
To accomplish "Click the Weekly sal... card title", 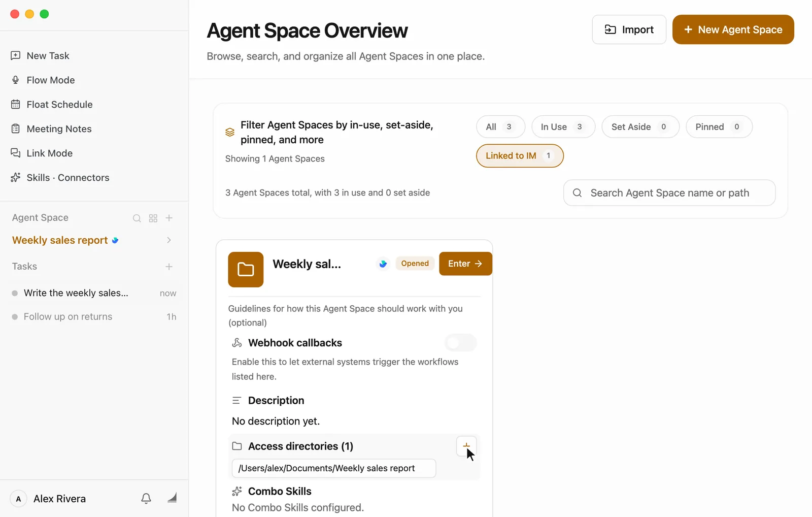I will pyautogui.click(x=307, y=264).
